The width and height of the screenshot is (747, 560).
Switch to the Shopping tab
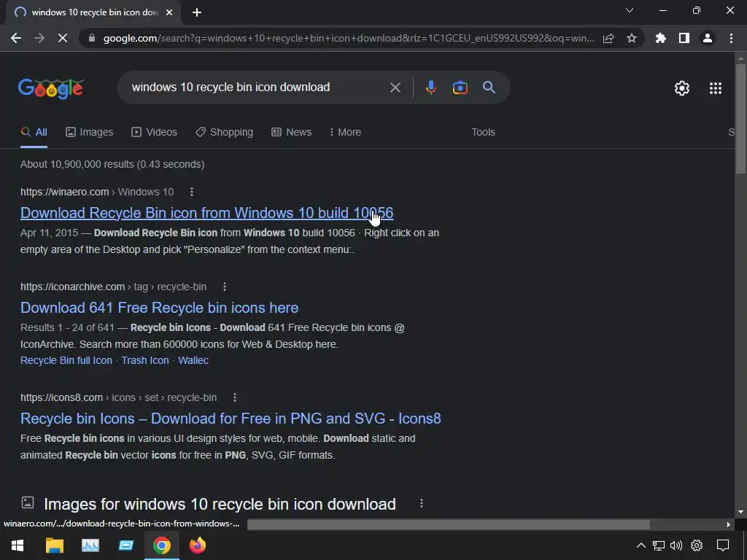pos(225,132)
